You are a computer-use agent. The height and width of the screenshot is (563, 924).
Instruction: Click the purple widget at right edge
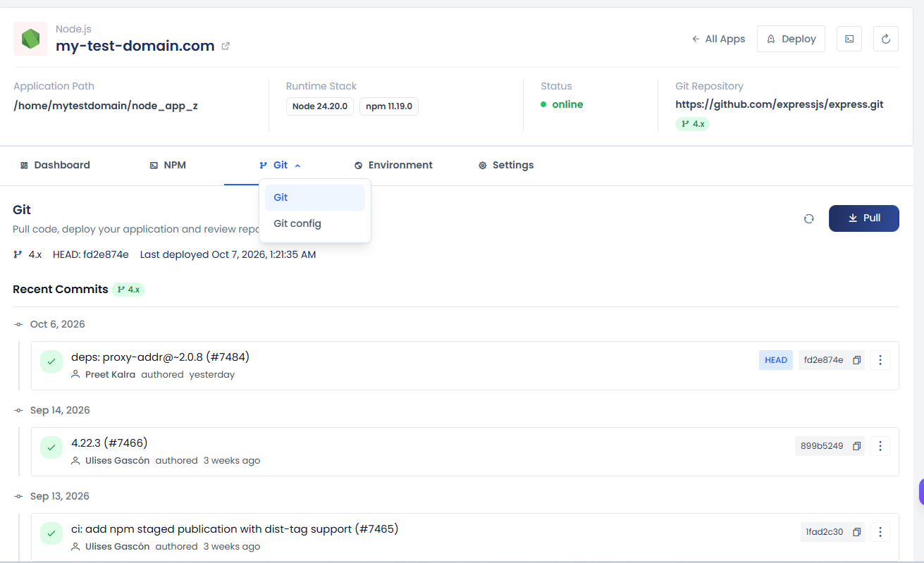point(921,493)
